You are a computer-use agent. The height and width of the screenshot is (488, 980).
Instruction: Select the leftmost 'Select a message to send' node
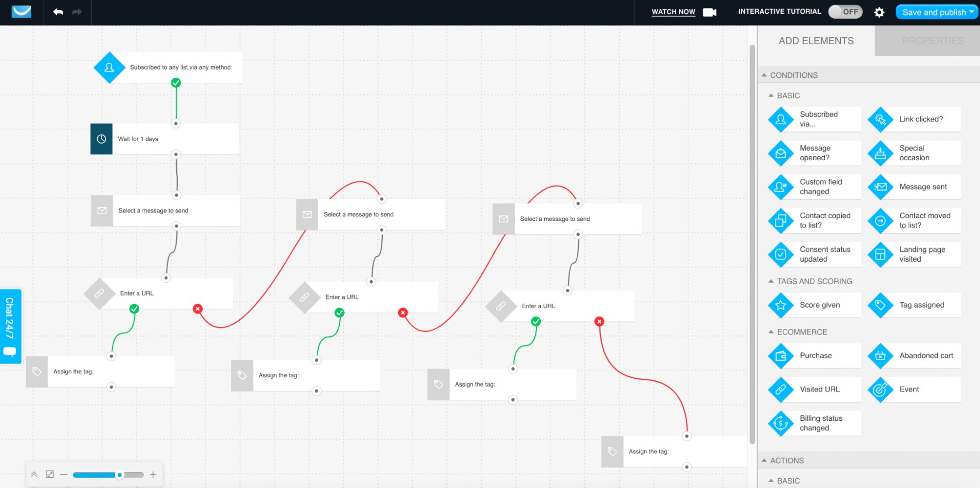tap(165, 211)
